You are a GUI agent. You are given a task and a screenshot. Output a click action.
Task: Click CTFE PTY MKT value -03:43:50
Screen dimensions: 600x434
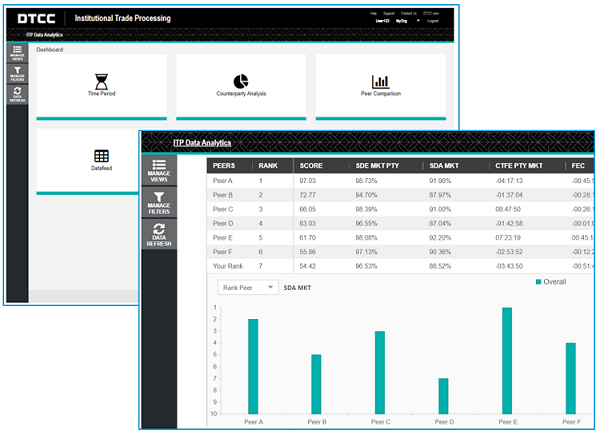point(509,266)
